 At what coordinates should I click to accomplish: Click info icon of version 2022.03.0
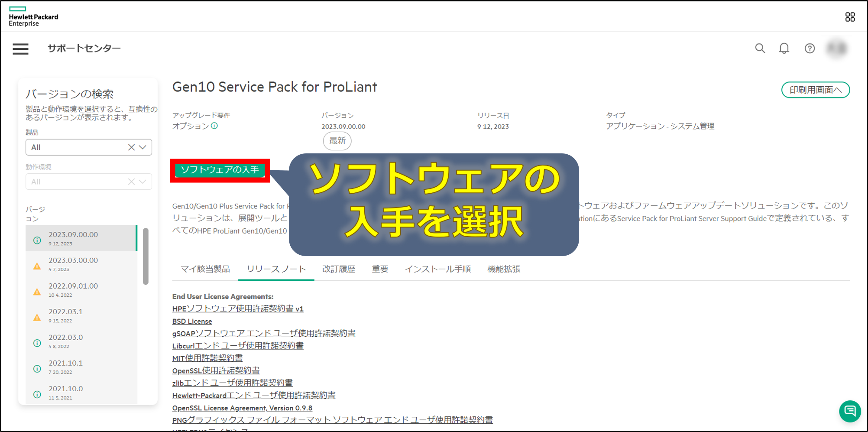pos(37,343)
